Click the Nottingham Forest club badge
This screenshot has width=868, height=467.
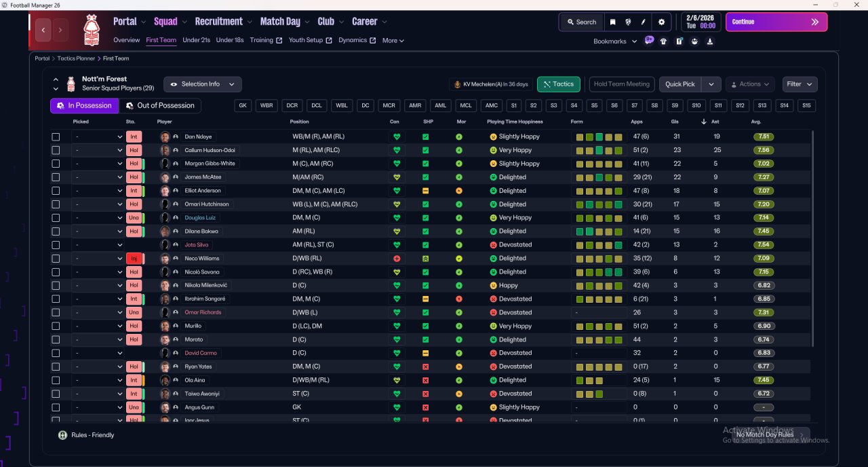tap(91, 29)
